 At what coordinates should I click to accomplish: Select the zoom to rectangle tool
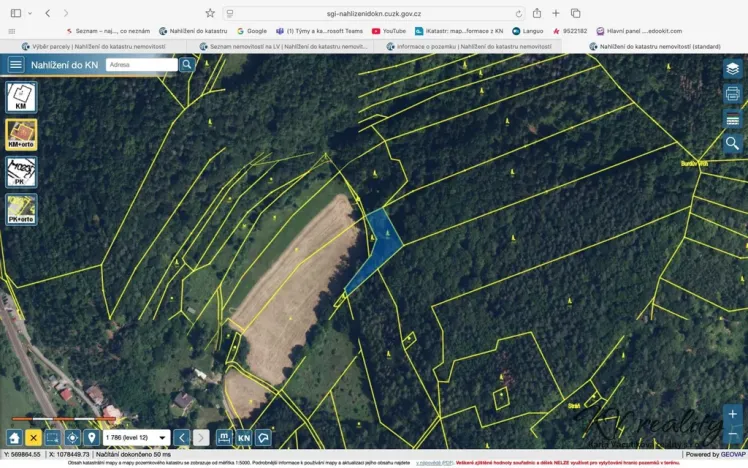click(52, 438)
